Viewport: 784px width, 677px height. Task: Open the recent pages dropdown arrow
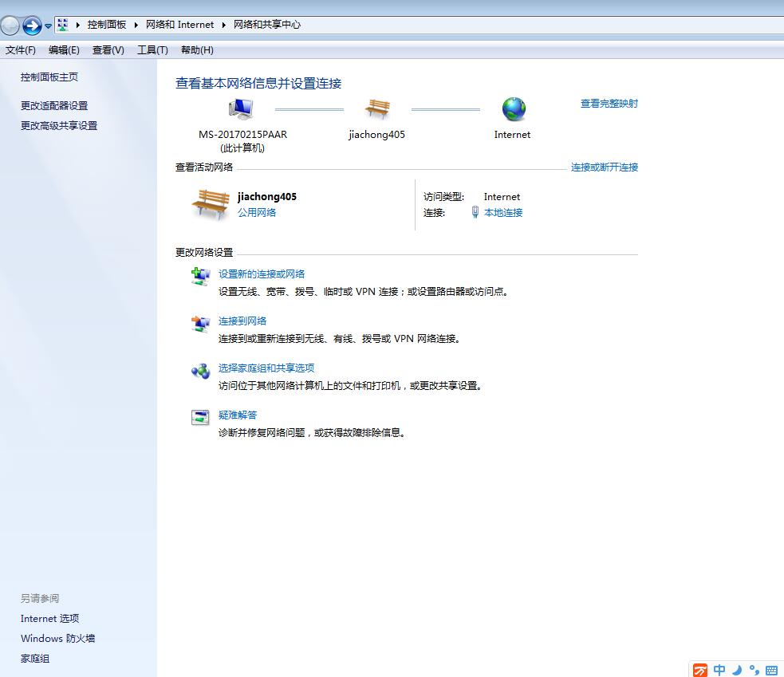[48, 26]
